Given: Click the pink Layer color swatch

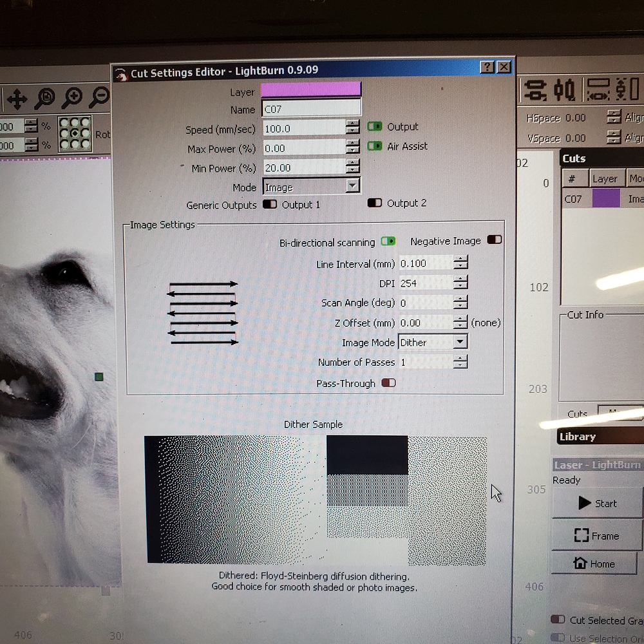Looking at the screenshot, I should coord(311,90).
